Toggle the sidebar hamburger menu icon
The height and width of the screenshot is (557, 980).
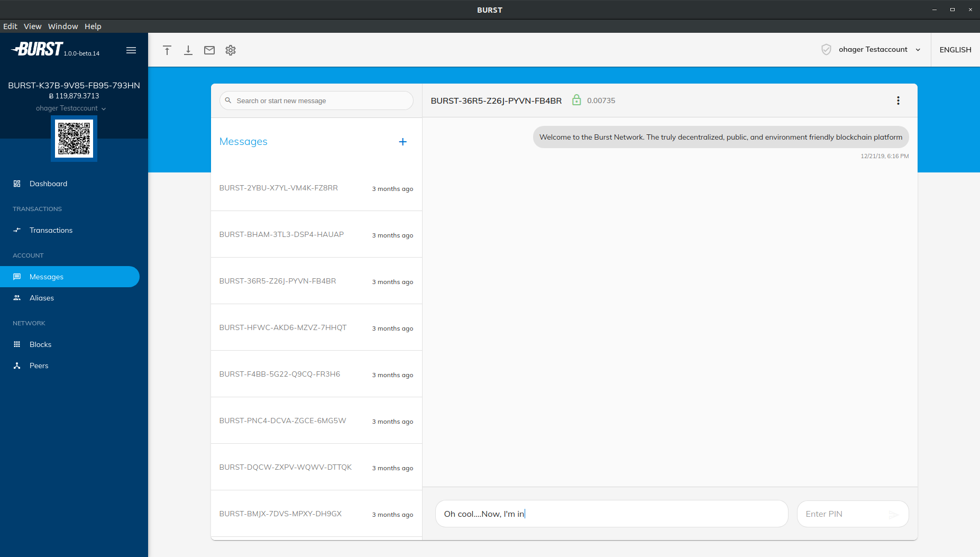[131, 50]
